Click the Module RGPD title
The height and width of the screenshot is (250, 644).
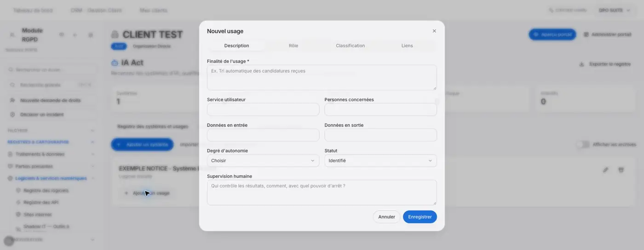click(x=32, y=35)
